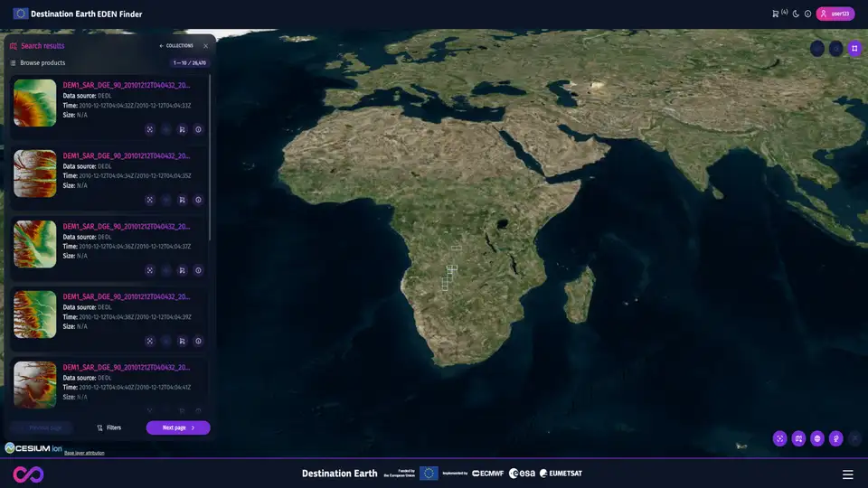868x488 pixels.
Task: Add the third product to cart
Action: click(x=182, y=270)
